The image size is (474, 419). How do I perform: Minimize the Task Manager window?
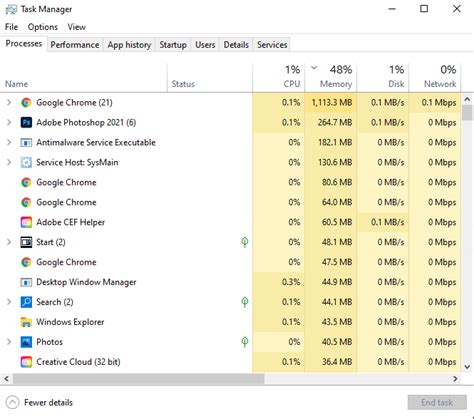pyautogui.click(x=392, y=9)
